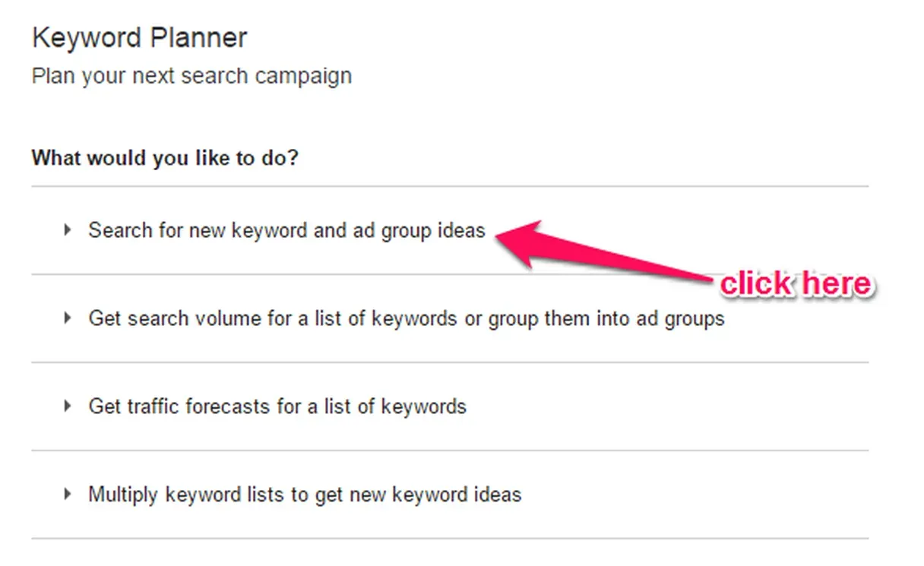924x566 pixels.
Task: Click the Plan your next search campaign subtitle
Action: pyautogui.click(x=191, y=77)
